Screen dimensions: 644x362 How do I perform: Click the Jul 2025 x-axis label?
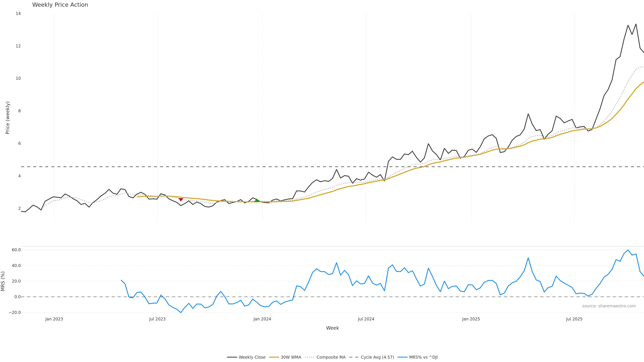(574, 319)
